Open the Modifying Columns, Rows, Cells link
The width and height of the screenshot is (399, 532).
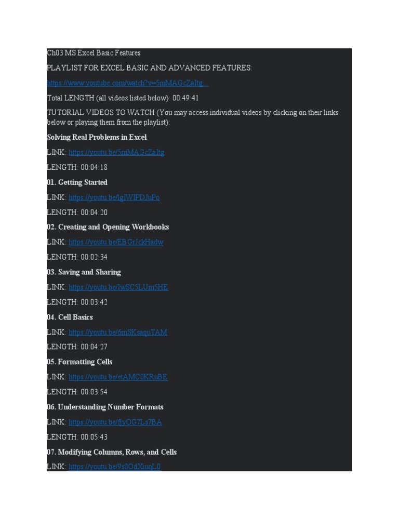coord(114,467)
